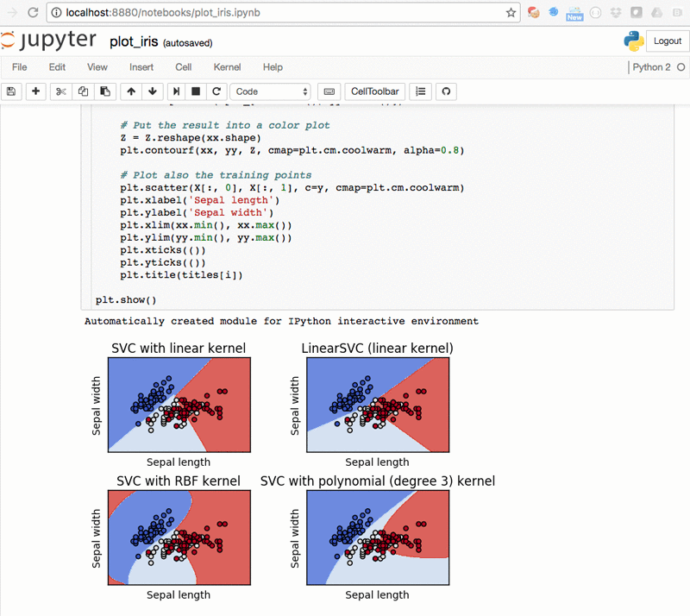Screen dimensions: 690x616
Task: Click the Jupyter logo
Action: [x=48, y=40]
